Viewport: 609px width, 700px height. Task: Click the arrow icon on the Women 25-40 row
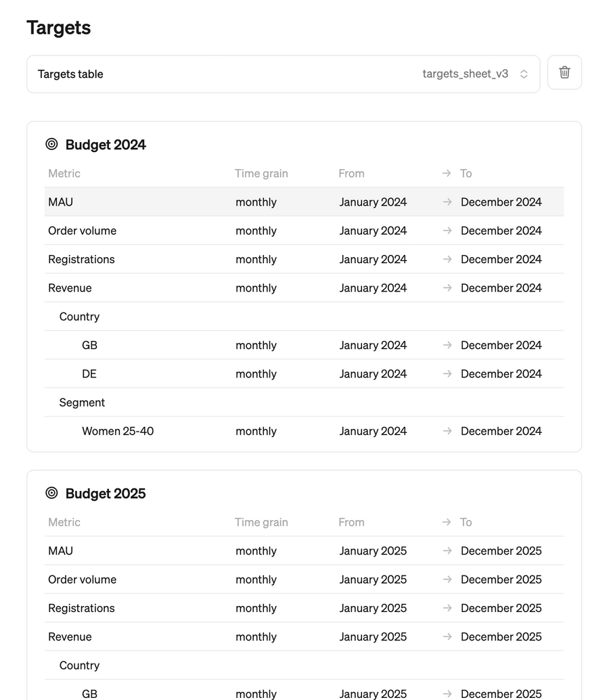pos(445,431)
